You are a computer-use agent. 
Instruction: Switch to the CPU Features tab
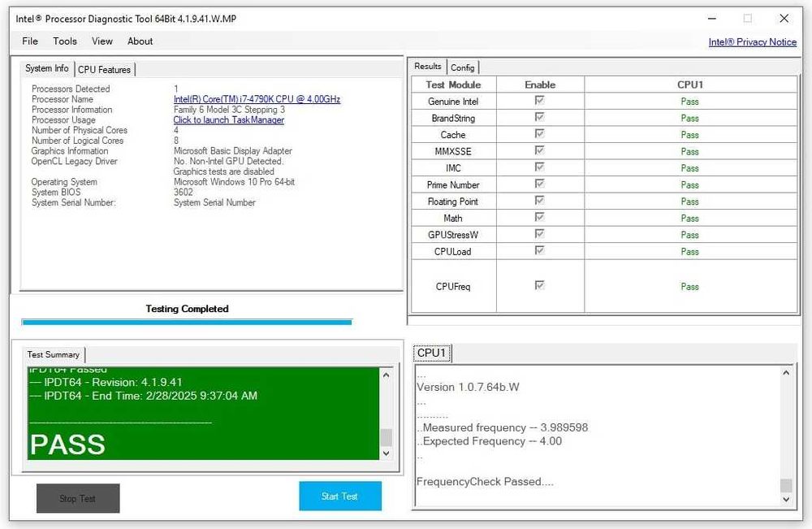(104, 69)
